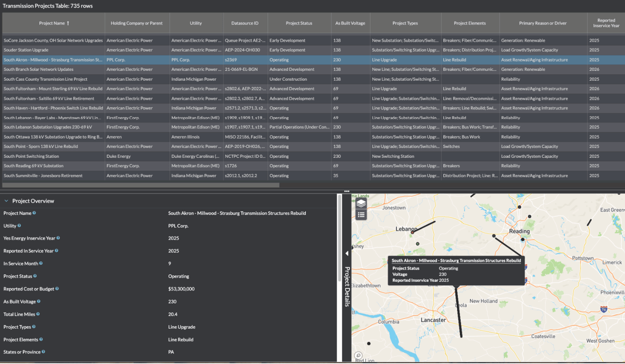Sort by Primary Reason or Driver column
This screenshot has height=364, width=625.
point(543,23)
